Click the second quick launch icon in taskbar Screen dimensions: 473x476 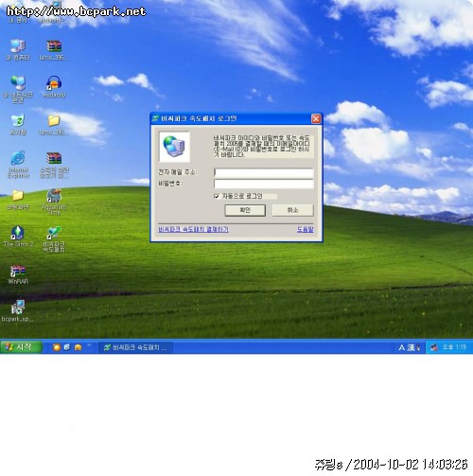click(x=67, y=347)
